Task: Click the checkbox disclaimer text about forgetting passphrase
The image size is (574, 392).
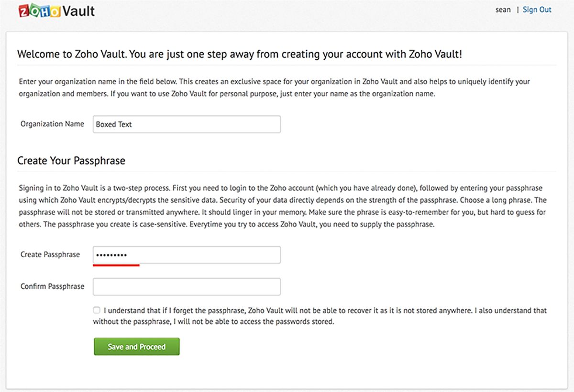Action: (320, 316)
